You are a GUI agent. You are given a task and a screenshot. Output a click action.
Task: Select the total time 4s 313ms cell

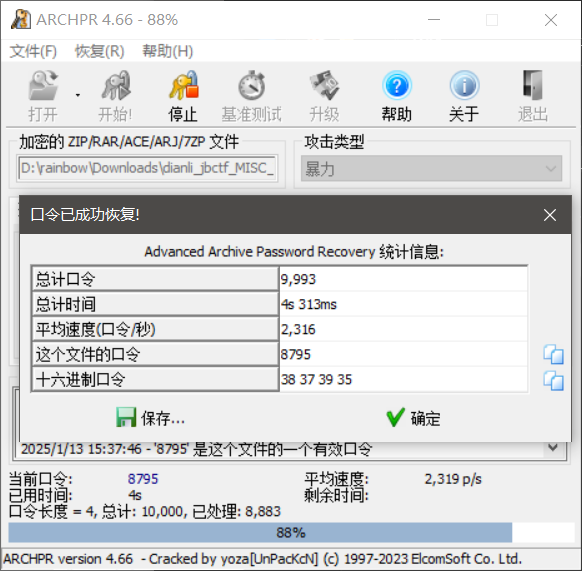403,304
